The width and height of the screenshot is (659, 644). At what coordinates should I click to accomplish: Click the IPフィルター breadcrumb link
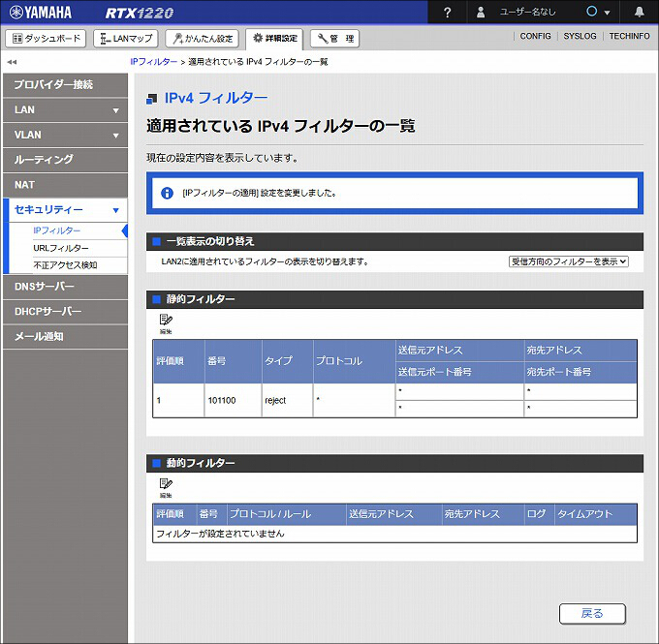[153, 62]
